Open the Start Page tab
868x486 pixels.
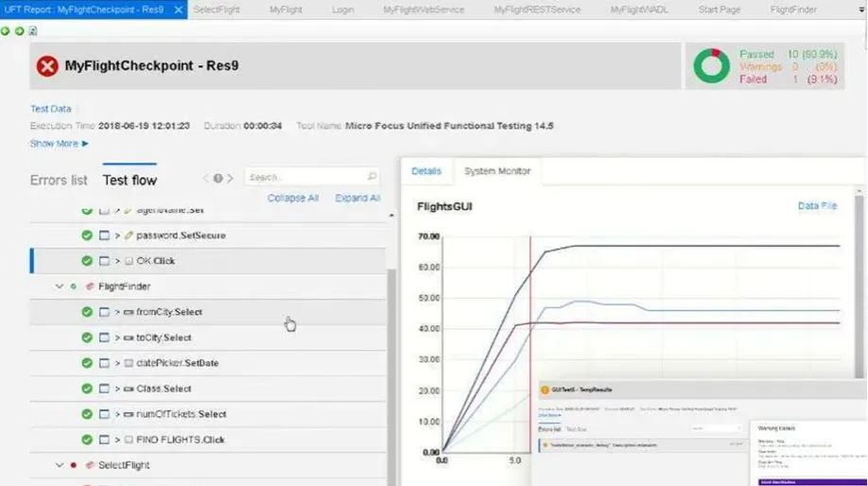point(720,9)
